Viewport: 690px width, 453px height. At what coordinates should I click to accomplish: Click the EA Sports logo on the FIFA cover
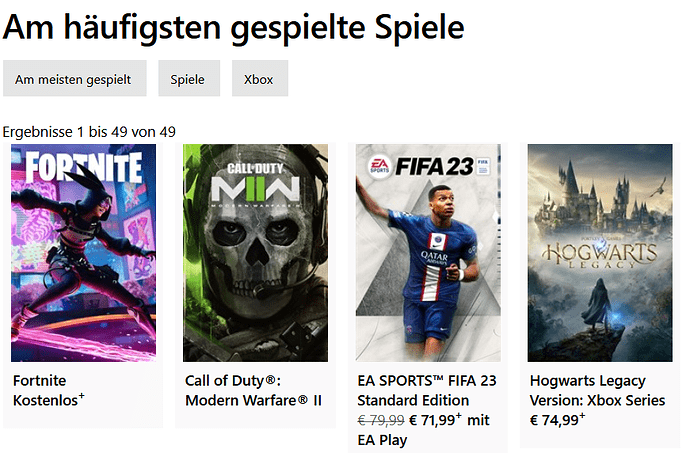(379, 167)
